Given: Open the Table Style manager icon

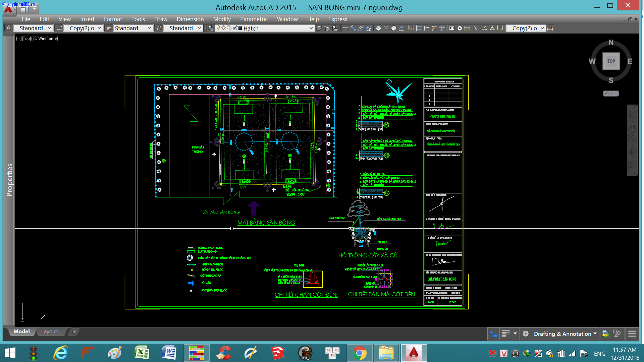Looking at the screenshot, I should (x=109, y=28).
